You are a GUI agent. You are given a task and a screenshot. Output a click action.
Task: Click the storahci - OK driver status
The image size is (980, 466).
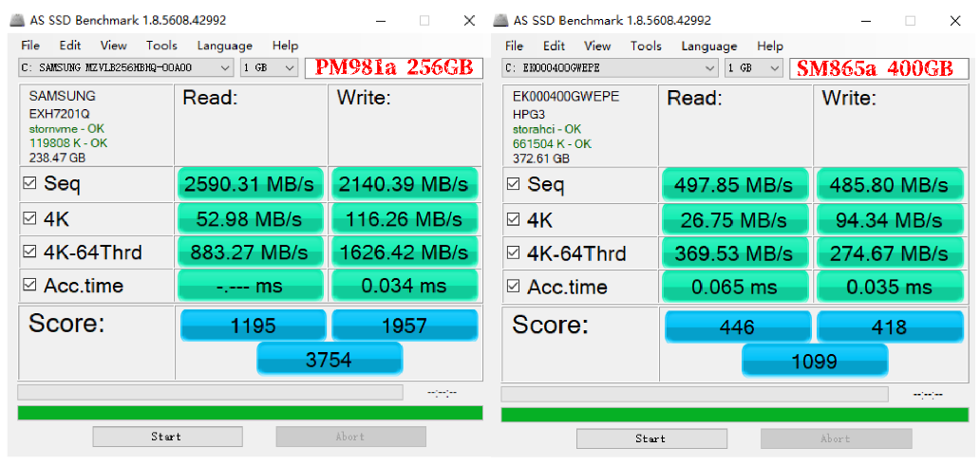[x=547, y=129]
